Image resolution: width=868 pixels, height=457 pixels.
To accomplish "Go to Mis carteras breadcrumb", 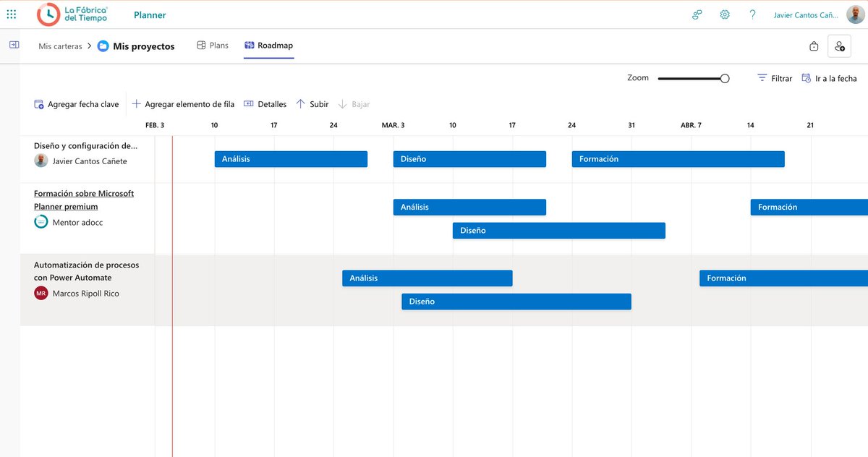I will click(x=60, y=46).
